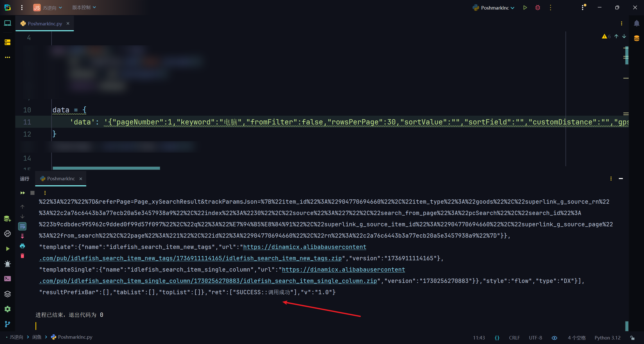Switch to the PoshmarkInc run tab
Viewport: 644px width, 344px height.
[x=61, y=178]
